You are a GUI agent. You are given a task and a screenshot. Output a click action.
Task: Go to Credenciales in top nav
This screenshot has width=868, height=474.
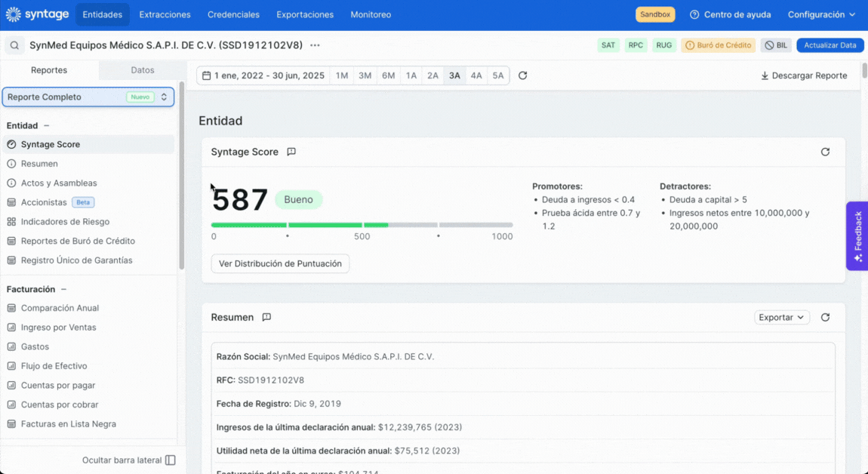(x=234, y=14)
